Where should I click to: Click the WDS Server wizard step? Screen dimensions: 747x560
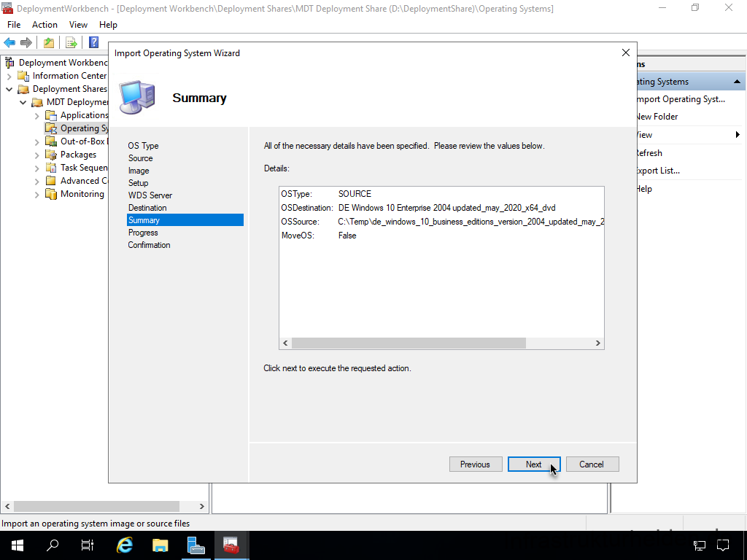click(150, 195)
